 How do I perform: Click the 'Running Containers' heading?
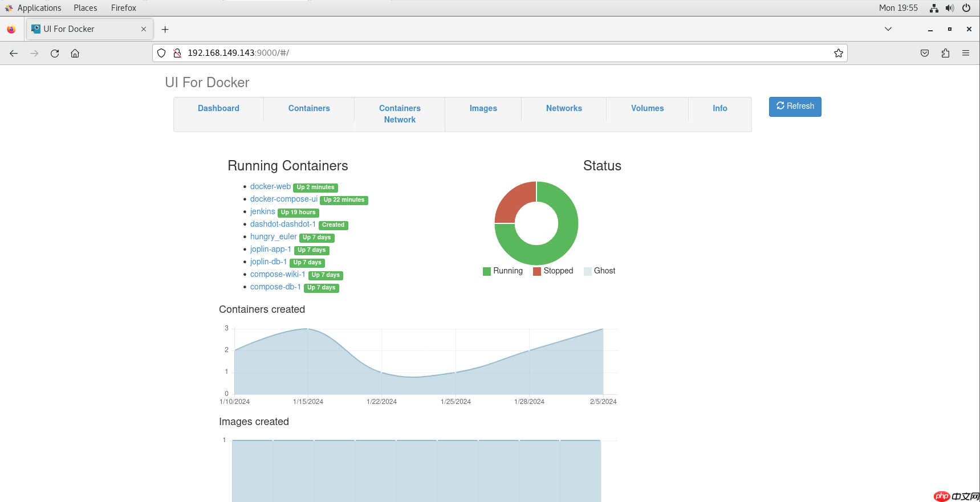(288, 166)
